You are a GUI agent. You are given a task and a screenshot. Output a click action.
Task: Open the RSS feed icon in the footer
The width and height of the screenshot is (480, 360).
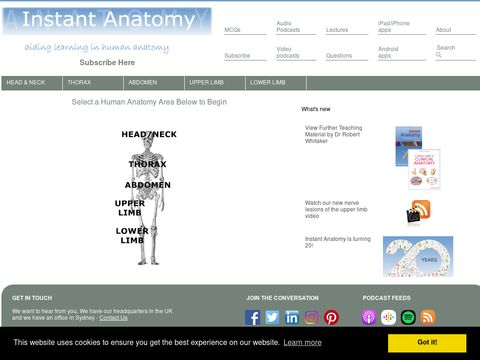click(428, 317)
